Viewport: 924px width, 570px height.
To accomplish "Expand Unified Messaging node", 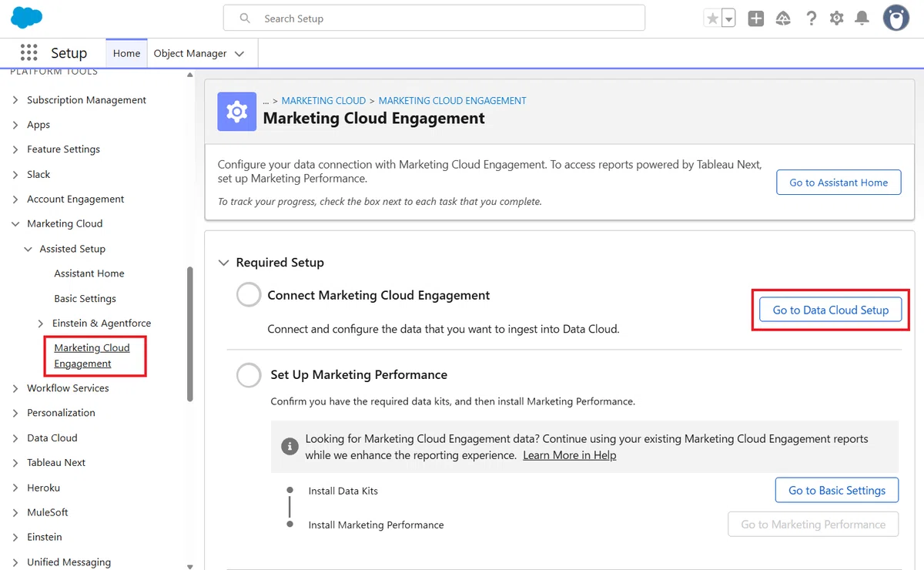I will point(15,562).
